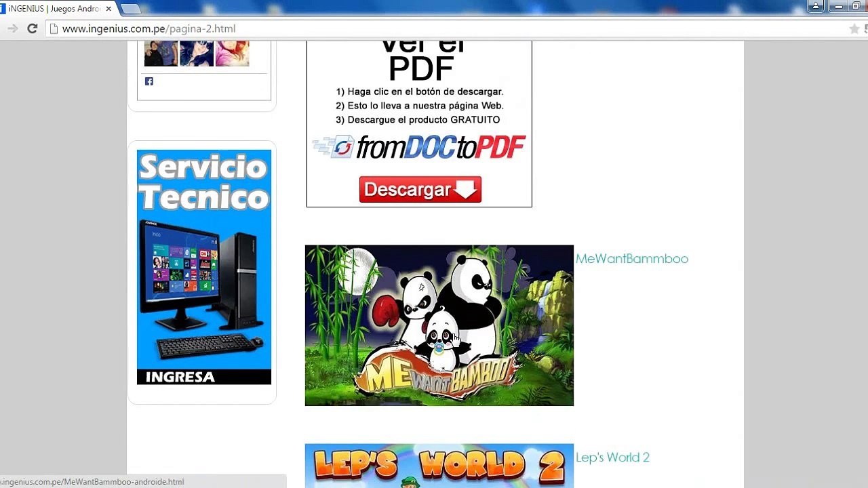868x488 pixels.
Task: Click the red Descargar button
Action: pyautogui.click(x=420, y=190)
